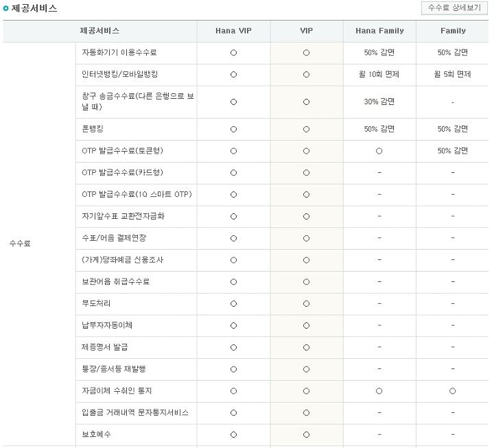
Task: Select the 제증명서 발급 row label
Action: 104,347
